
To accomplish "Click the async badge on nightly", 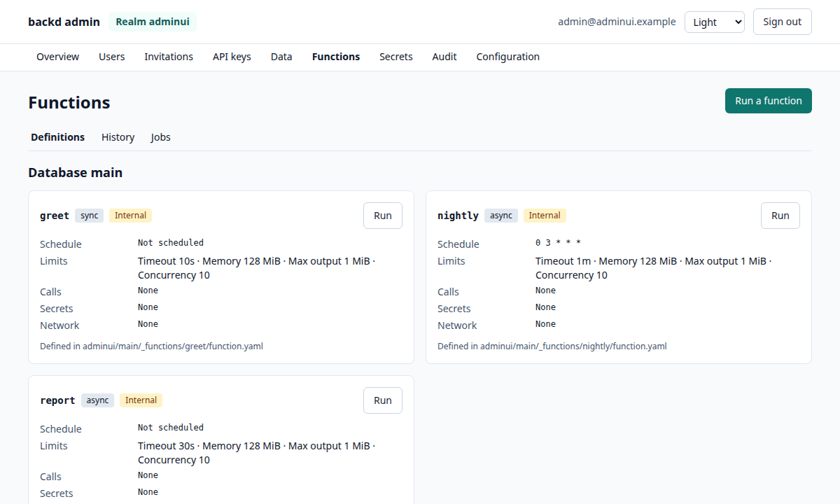I will (500, 216).
